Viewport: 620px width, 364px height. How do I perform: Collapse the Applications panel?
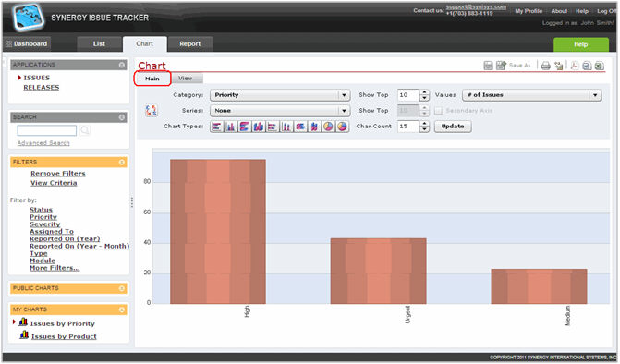click(122, 65)
